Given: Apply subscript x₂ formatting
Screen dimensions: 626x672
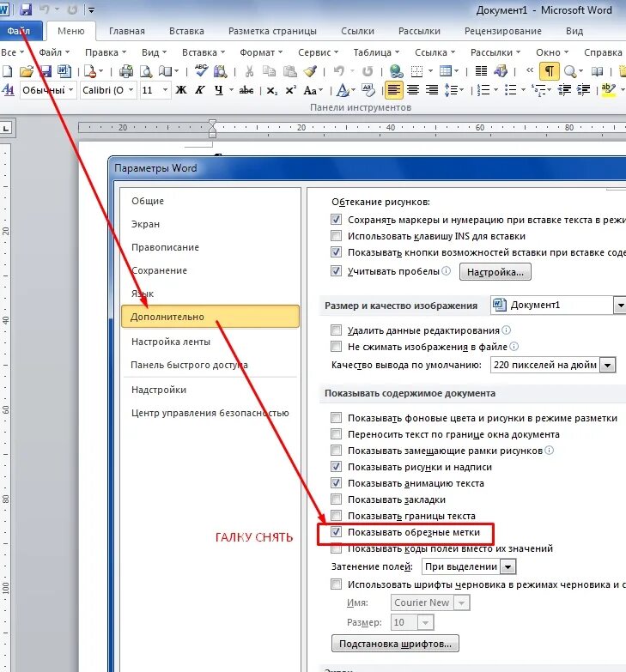Looking at the screenshot, I should pos(272,90).
